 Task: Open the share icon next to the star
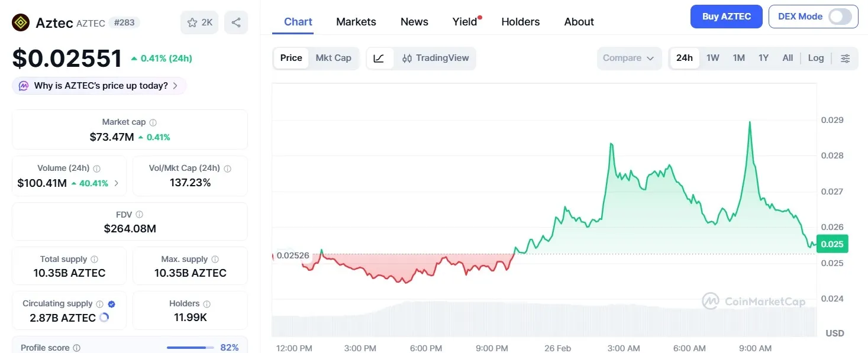pos(235,21)
